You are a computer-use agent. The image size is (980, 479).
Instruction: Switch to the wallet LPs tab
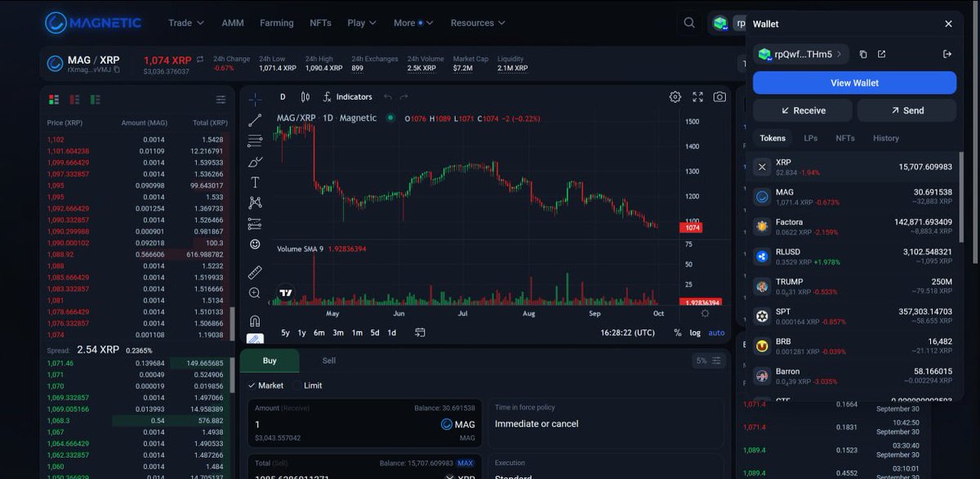[x=811, y=138]
